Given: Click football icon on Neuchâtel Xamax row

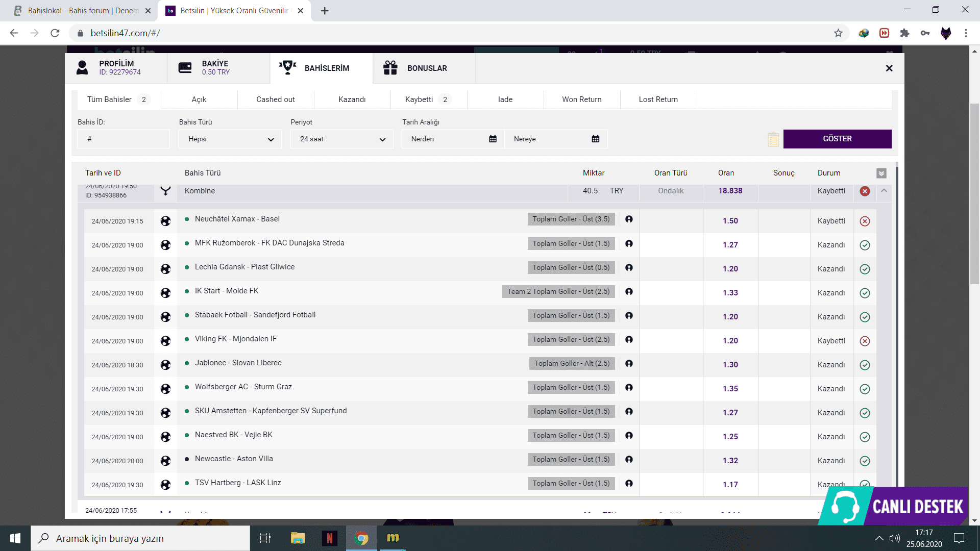Looking at the screenshot, I should [165, 221].
